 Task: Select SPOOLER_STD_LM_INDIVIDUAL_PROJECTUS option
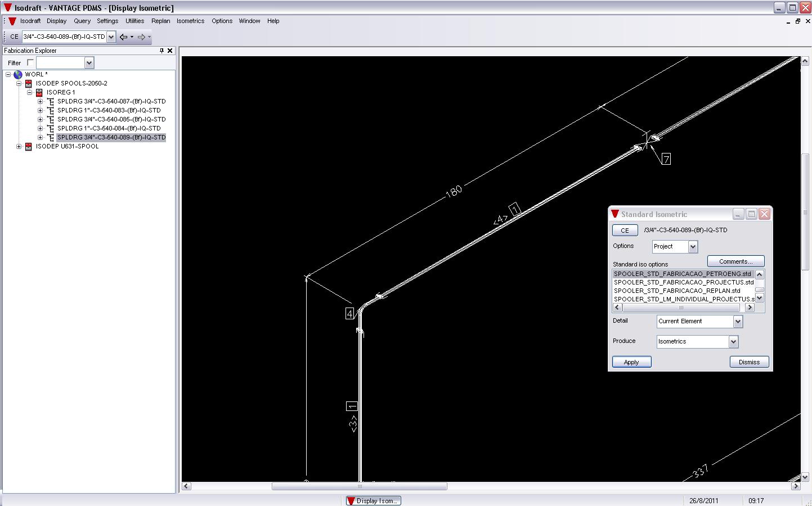point(683,299)
